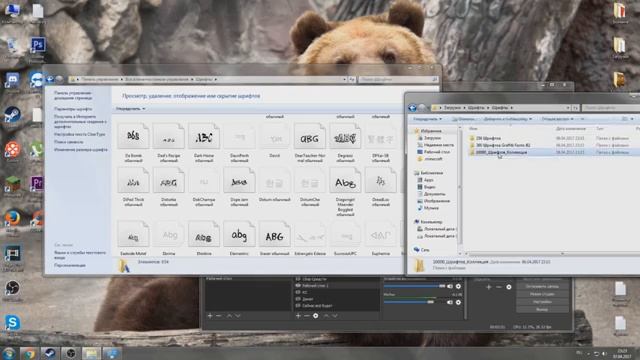The height and width of the screenshot is (360, 640).
Task: Go back in the Explorer window
Action: pos(413,108)
